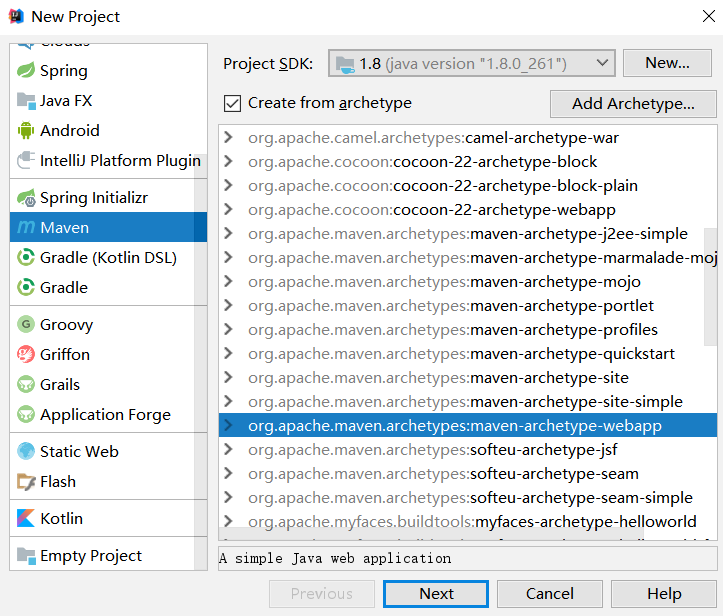Expand maven-archetype-site entry
The image size is (723, 616).
pos(228,377)
